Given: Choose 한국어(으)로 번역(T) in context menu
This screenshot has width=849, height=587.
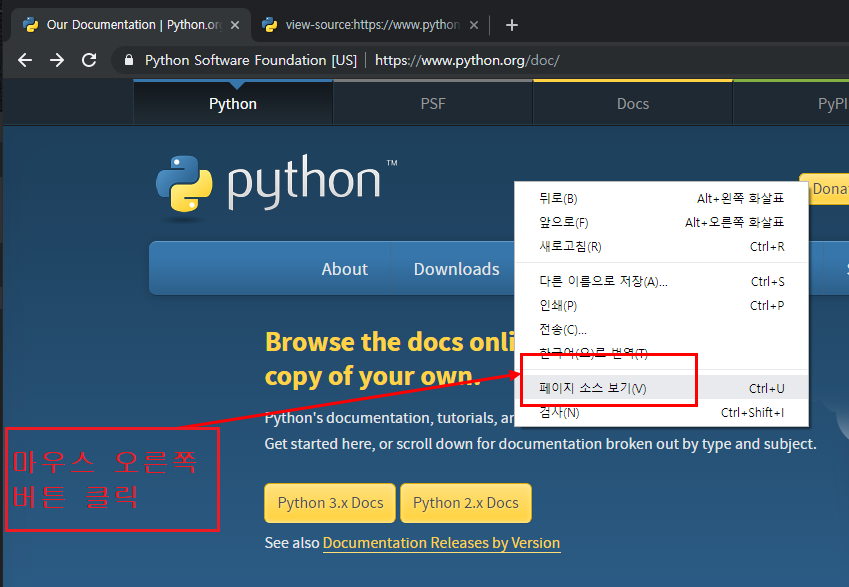Looking at the screenshot, I should point(661,354).
